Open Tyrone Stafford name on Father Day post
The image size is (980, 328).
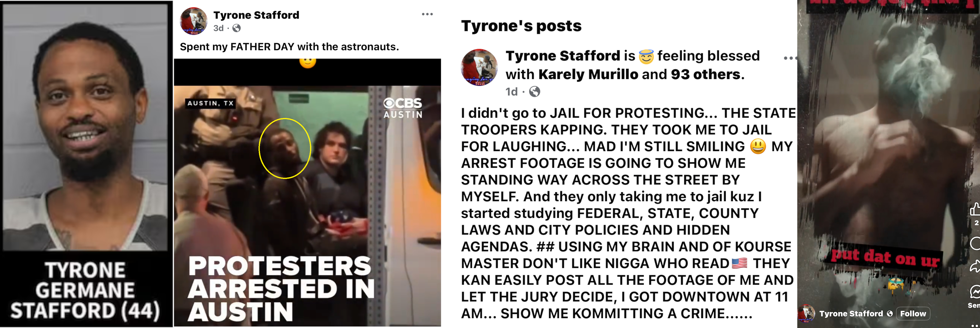click(256, 15)
